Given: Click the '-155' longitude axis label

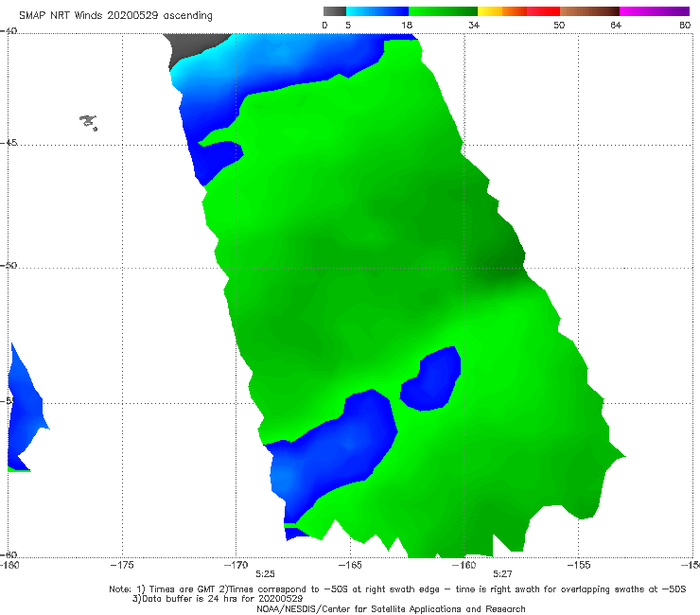Looking at the screenshot, I should [579, 565].
